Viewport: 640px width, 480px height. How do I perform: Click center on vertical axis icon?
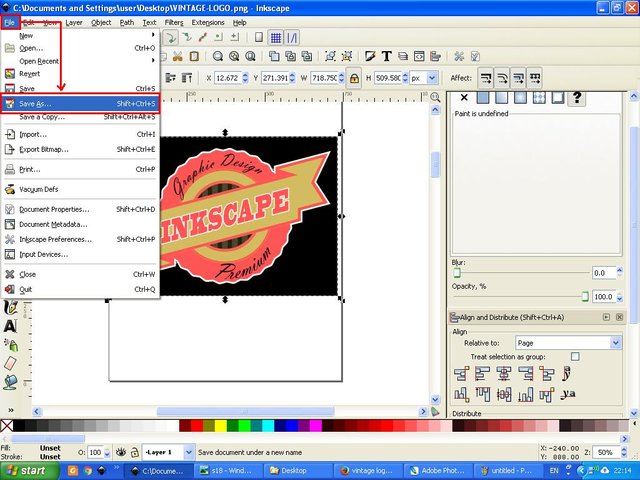click(x=504, y=374)
